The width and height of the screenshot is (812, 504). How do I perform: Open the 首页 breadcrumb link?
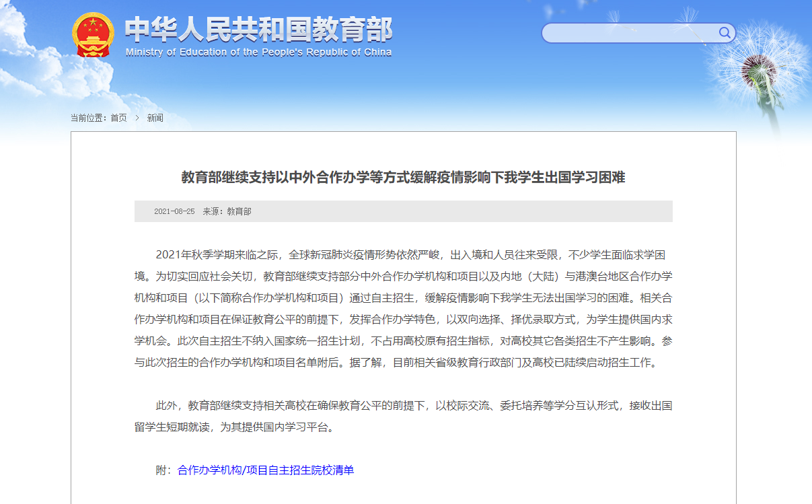[x=118, y=118]
